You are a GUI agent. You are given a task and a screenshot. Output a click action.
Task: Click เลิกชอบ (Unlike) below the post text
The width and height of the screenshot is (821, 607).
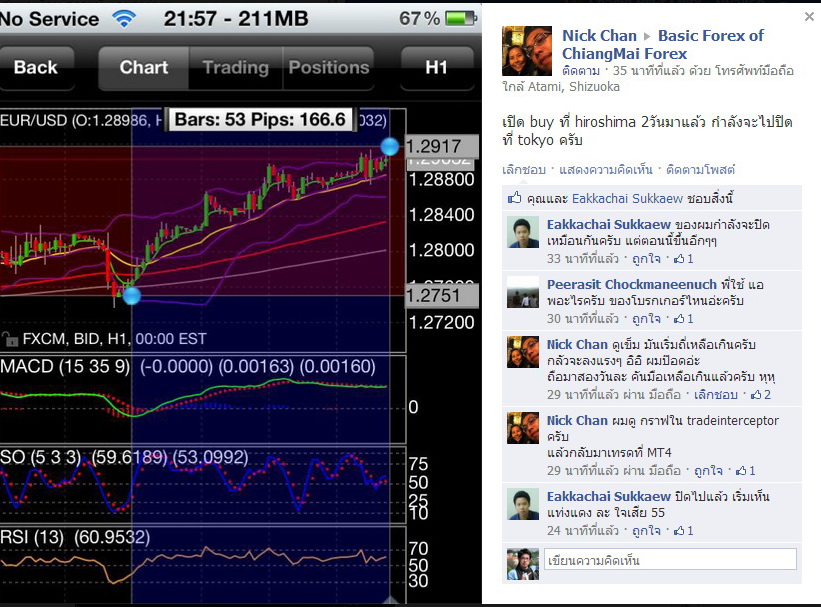point(524,170)
